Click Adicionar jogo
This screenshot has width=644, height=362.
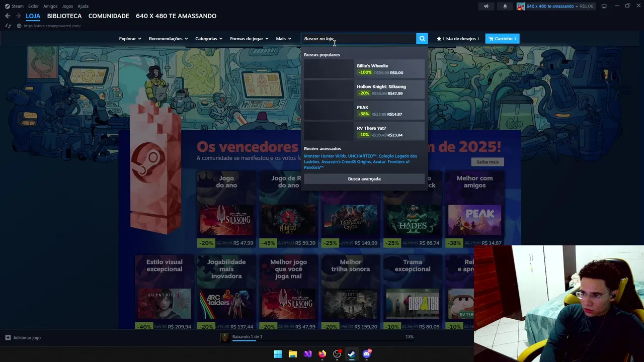pos(27,338)
